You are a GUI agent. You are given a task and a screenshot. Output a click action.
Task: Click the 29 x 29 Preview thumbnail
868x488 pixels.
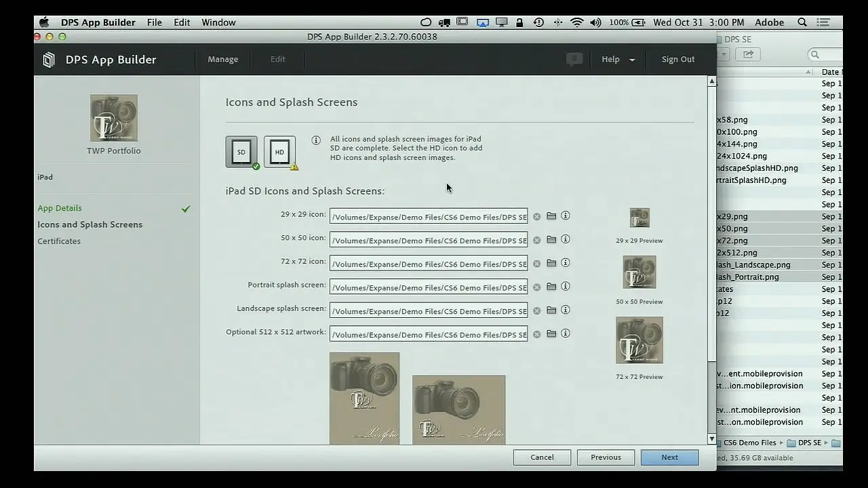(639, 218)
